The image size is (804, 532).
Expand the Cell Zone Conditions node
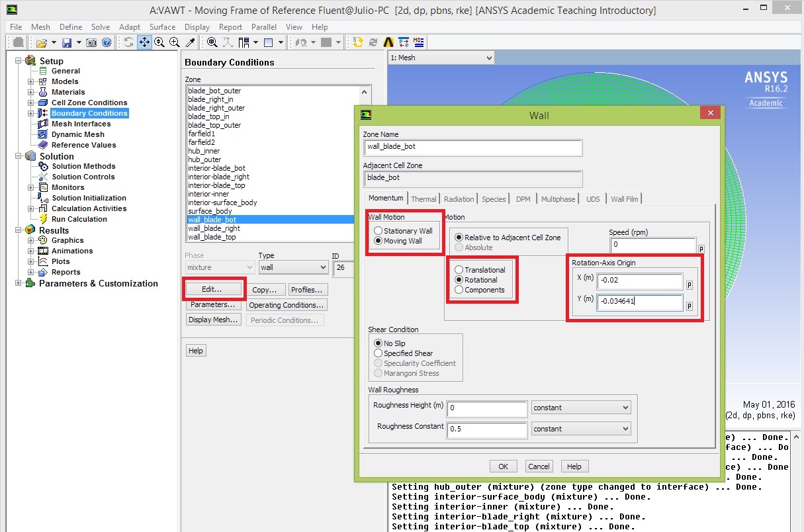tap(30, 103)
